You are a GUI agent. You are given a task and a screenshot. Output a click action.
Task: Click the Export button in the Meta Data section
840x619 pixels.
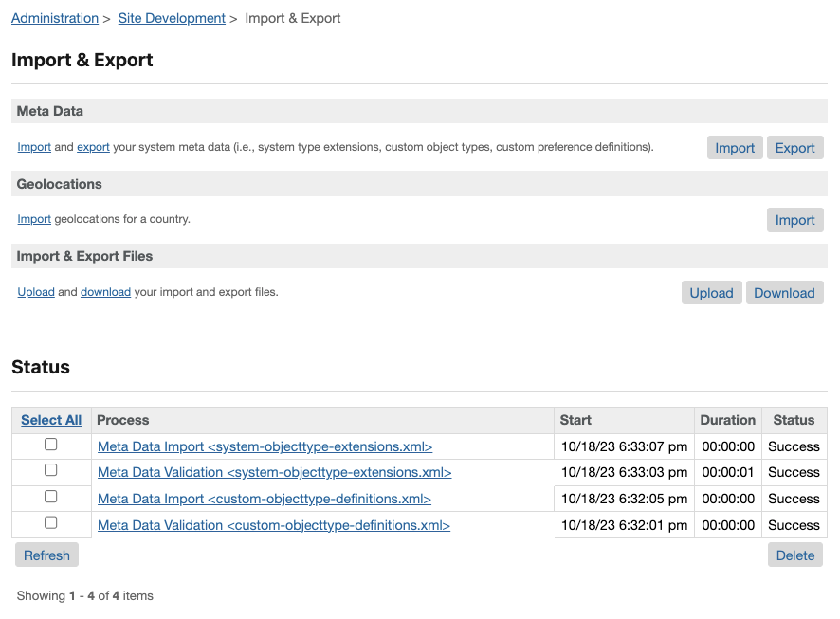(x=794, y=147)
